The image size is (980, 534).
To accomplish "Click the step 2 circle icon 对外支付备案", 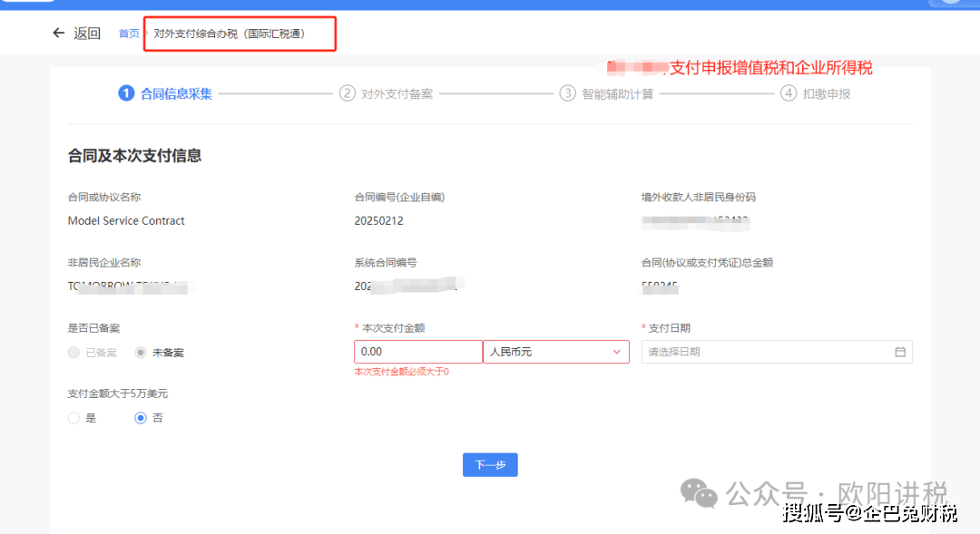I will pos(347,93).
